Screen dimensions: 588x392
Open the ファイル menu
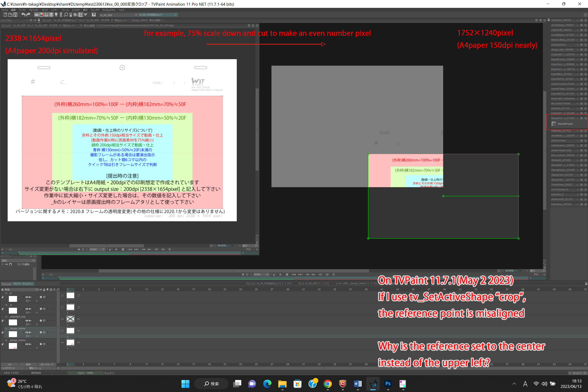click(5, 10)
